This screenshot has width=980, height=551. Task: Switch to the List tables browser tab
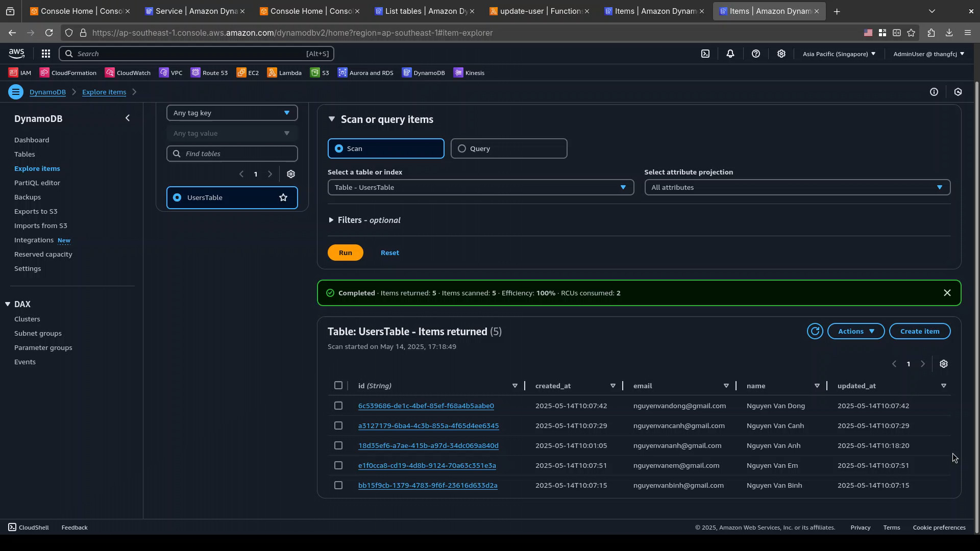click(424, 11)
